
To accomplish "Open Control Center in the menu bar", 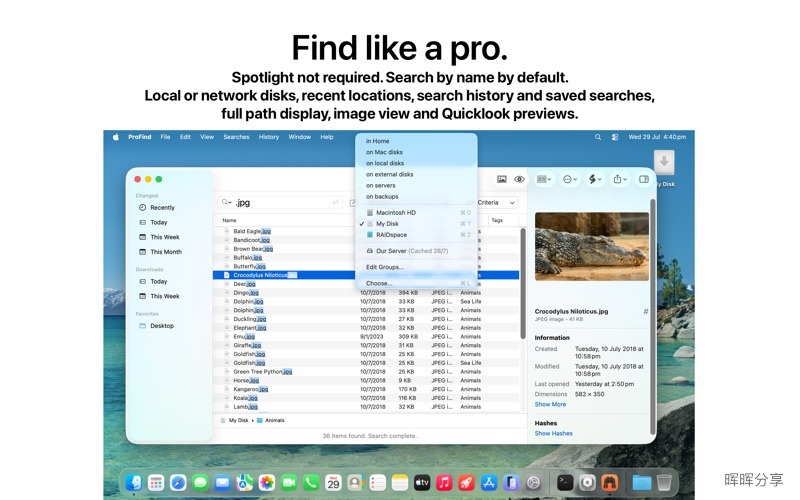I will click(x=615, y=137).
